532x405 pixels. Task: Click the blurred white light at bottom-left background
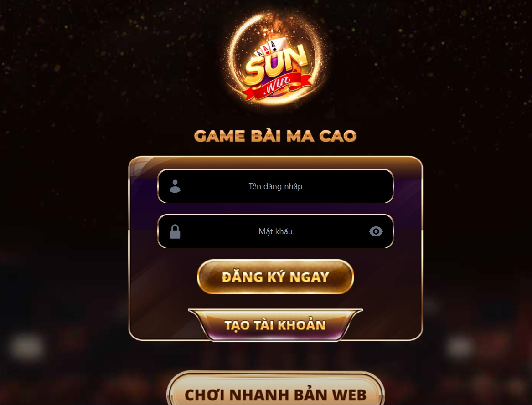point(27,347)
